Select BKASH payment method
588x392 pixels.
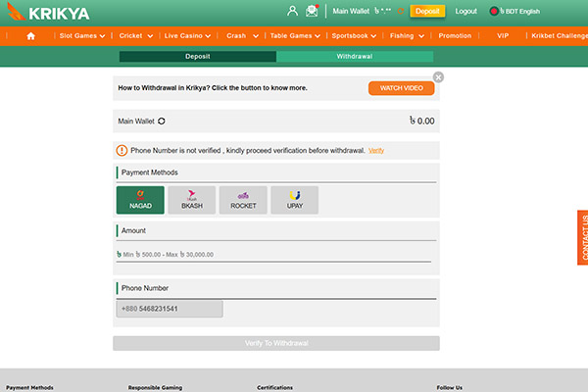(x=192, y=200)
